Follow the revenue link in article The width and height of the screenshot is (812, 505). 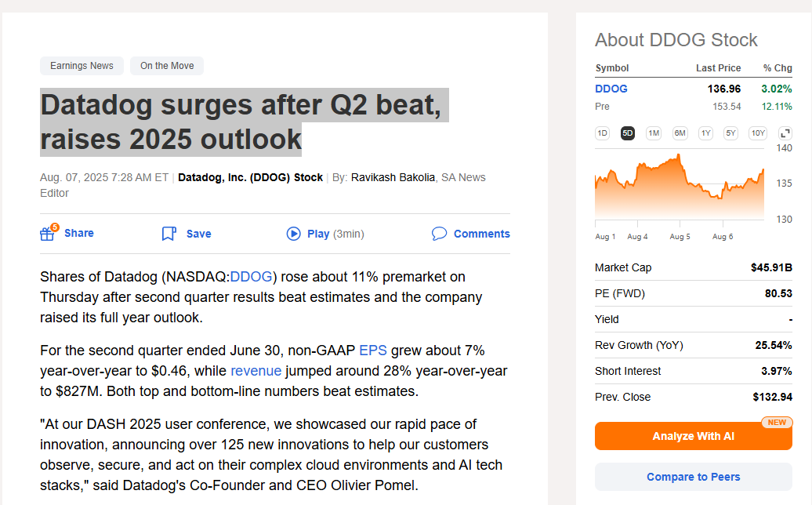(x=256, y=371)
